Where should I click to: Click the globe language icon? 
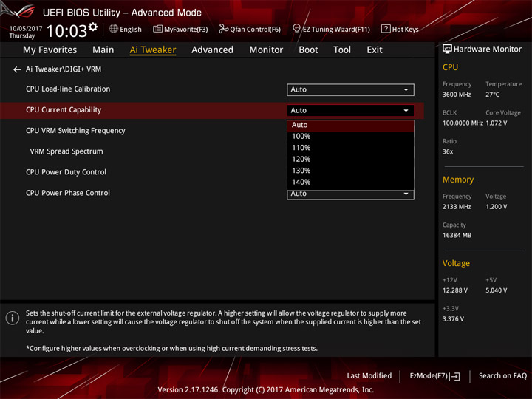coord(114,29)
